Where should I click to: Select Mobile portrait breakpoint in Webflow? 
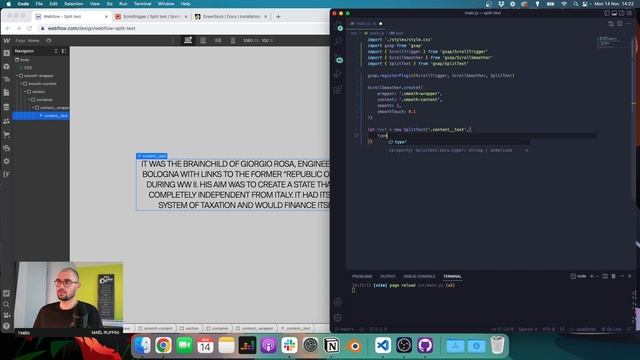coord(233,40)
